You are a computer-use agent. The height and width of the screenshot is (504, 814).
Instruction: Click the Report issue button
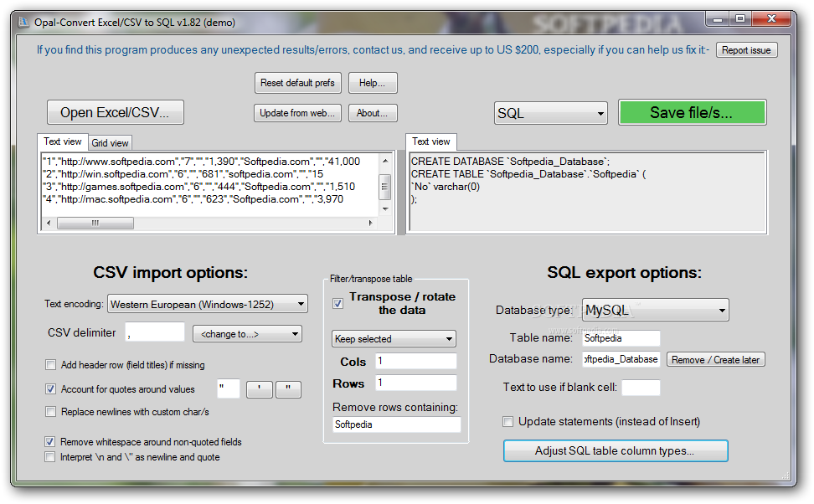(x=746, y=50)
